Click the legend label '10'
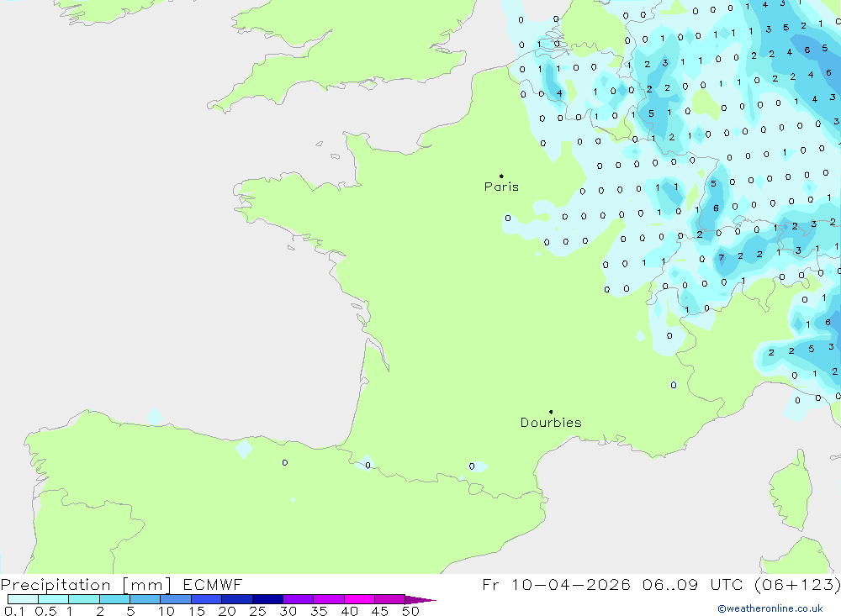This screenshot has height=616, width=841. pos(167,611)
